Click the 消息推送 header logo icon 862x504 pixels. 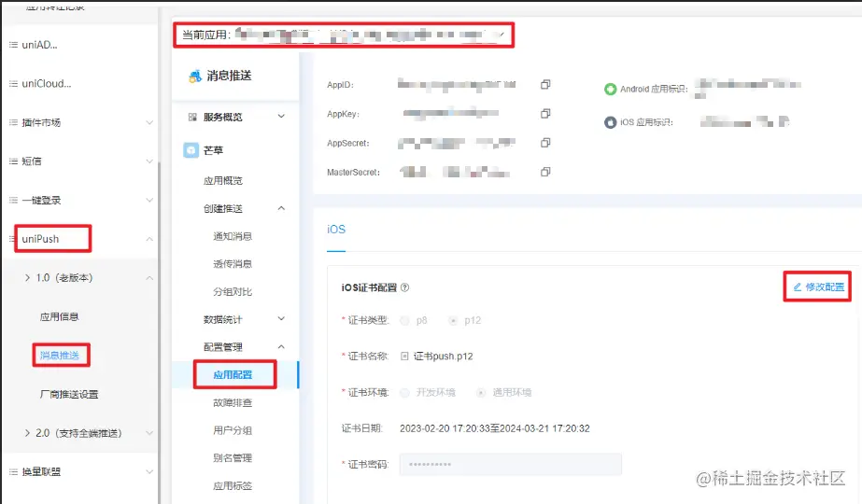(194, 76)
